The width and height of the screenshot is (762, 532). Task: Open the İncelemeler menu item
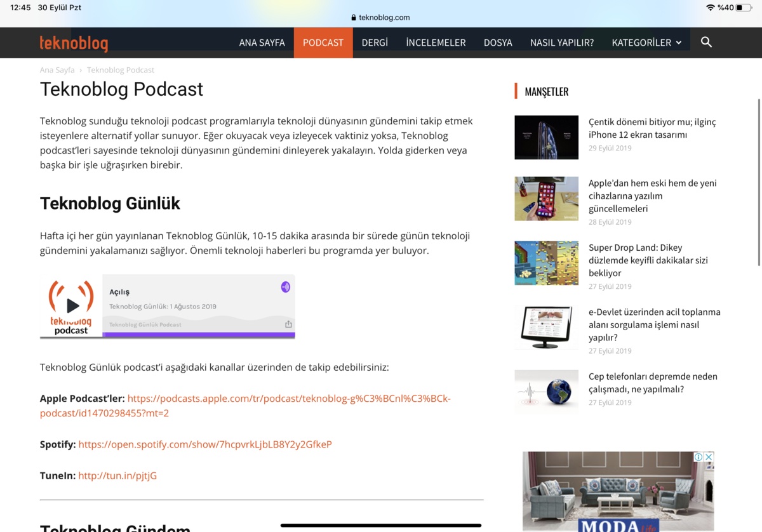click(436, 43)
